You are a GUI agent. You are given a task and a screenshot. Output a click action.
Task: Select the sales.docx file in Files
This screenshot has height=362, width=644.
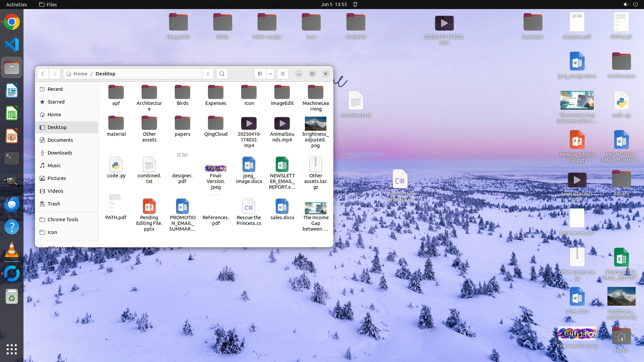click(x=282, y=206)
